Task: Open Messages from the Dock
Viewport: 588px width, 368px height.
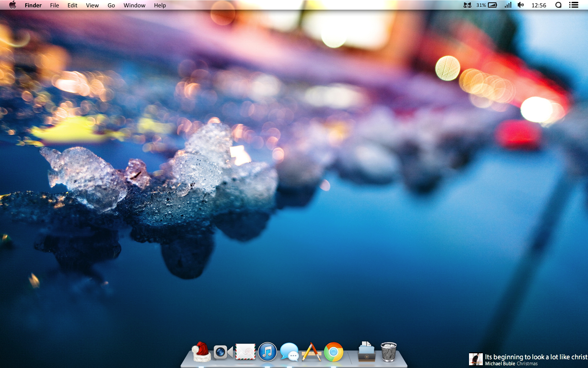Action: tap(289, 352)
